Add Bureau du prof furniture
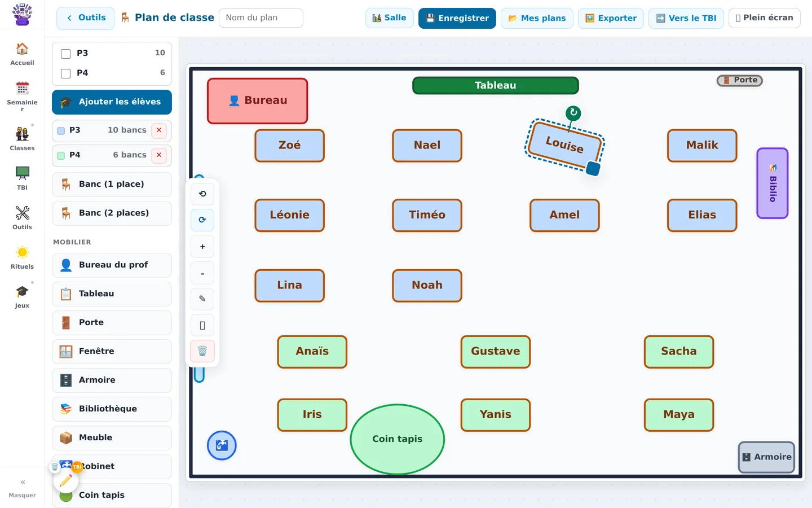 [x=112, y=265]
